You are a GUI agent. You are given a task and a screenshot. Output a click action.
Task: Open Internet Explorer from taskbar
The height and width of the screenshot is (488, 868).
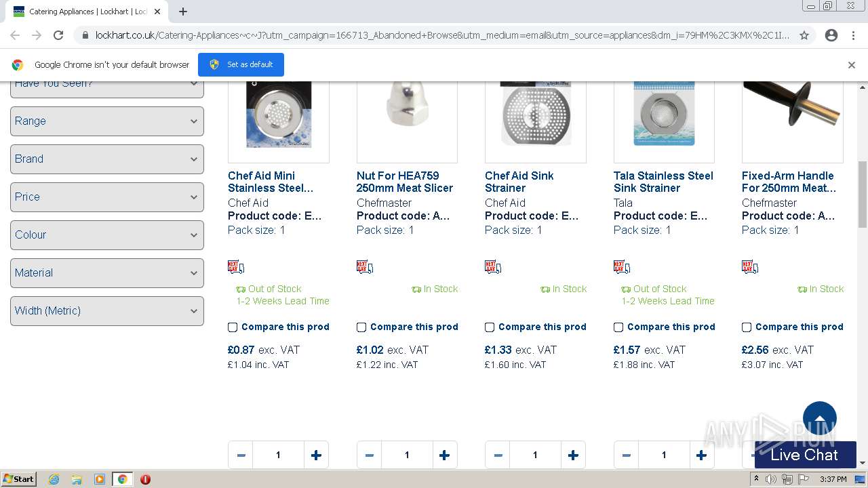pyautogui.click(x=54, y=479)
